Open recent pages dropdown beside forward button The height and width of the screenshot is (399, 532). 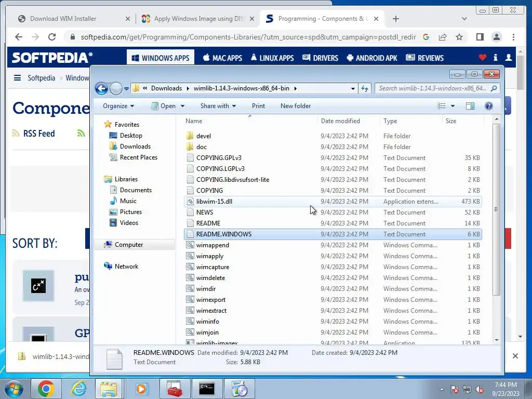[x=126, y=89]
